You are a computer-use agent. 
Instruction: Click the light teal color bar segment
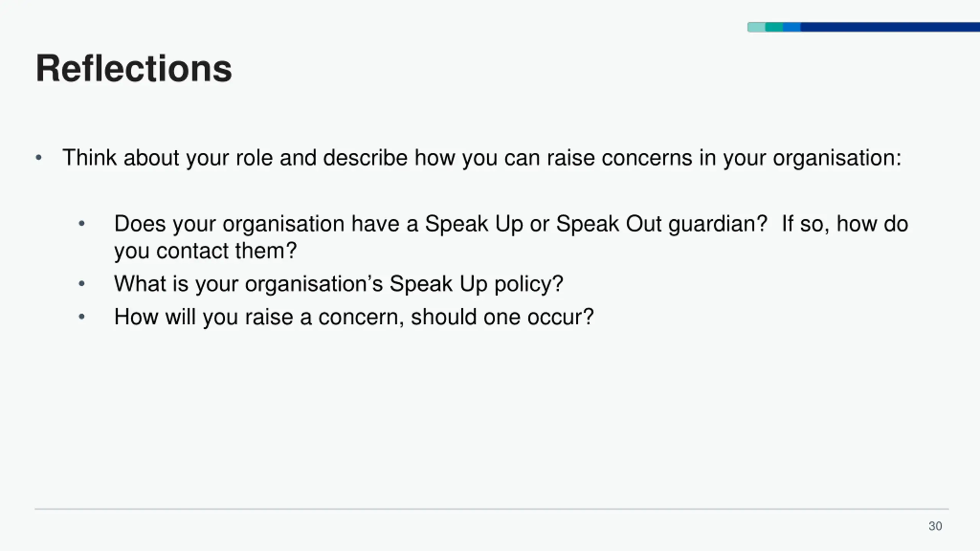coord(756,27)
